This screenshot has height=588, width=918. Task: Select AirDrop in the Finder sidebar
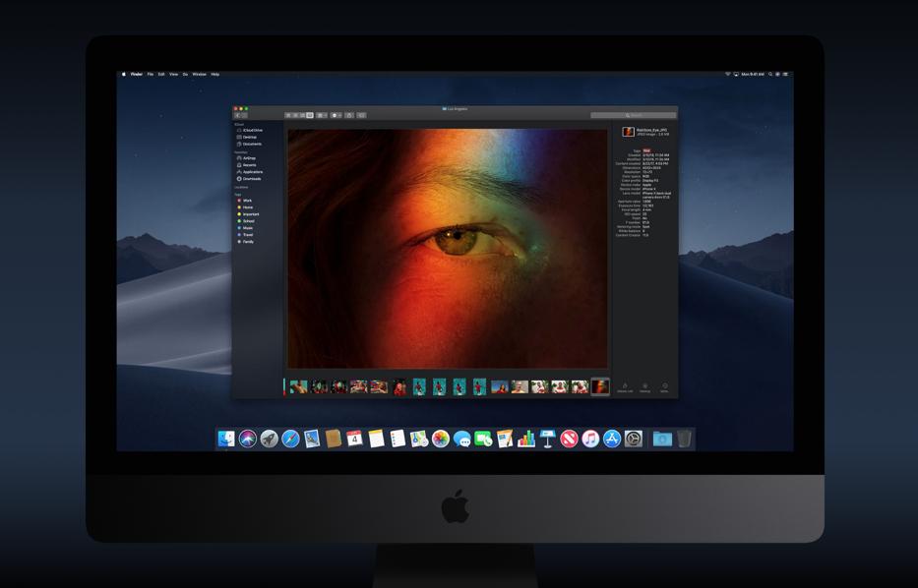click(x=249, y=158)
